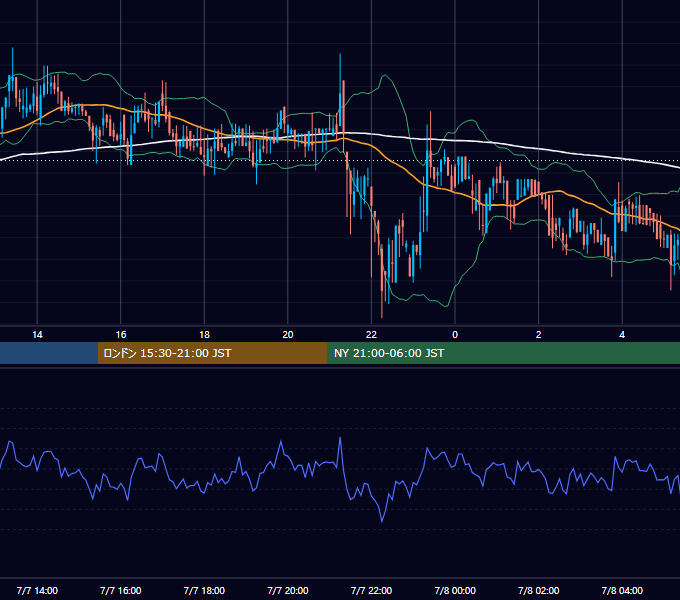Viewport: 680px width, 600px height.
Task: Select the 16 hour label on price chart axis
Action: (x=121, y=335)
